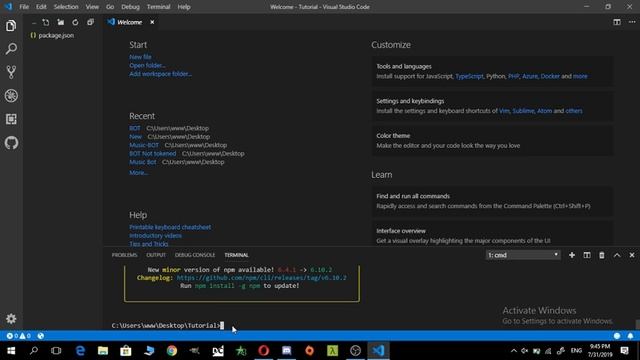Open editor More Actions ellipsis menu
This screenshot has height=360, width=640.
click(631, 22)
